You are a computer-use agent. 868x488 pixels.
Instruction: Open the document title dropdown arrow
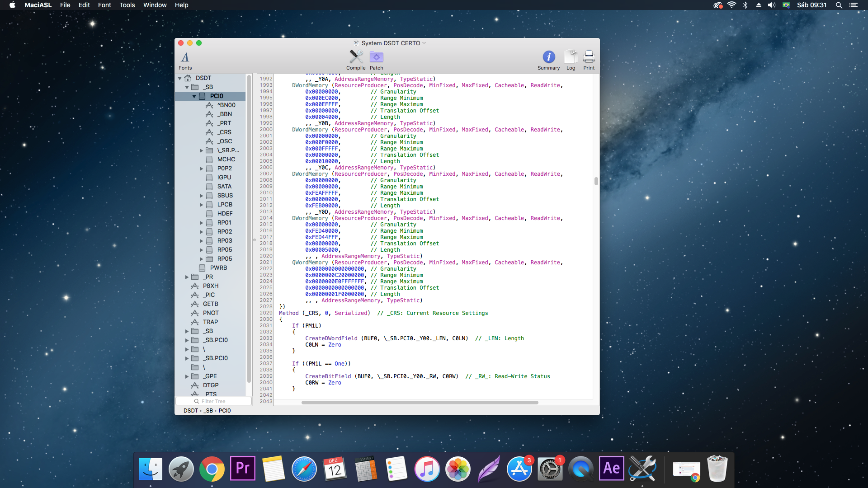pos(424,43)
